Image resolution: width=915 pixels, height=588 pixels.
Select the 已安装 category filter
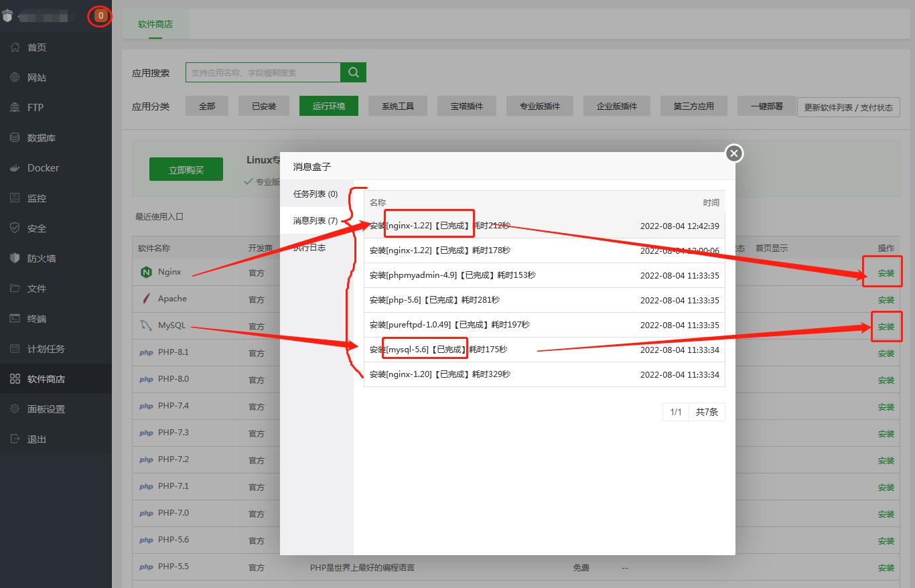pyautogui.click(x=263, y=106)
